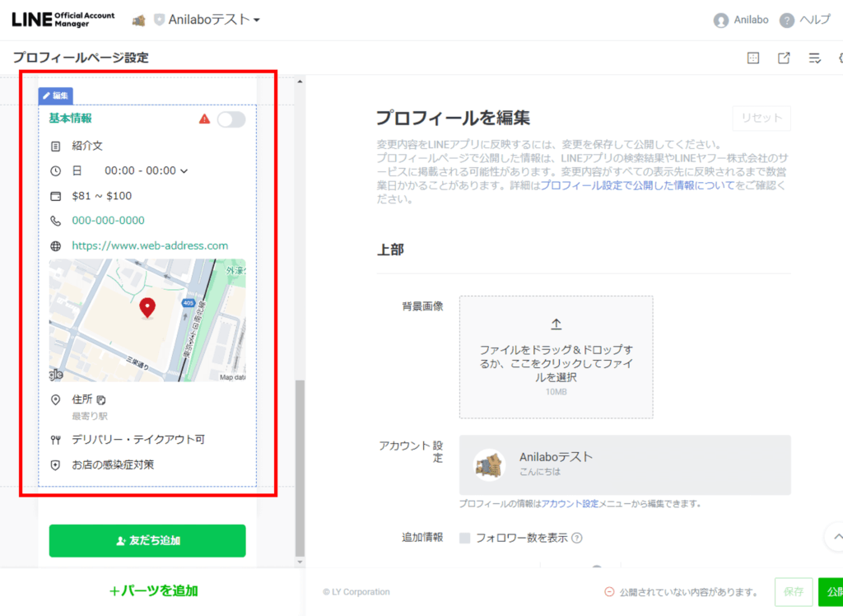The height and width of the screenshot is (616, 843).
Task: Expand the business hours 00:00 - 00:00 chevron
Action: pyautogui.click(x=184, y=171)
